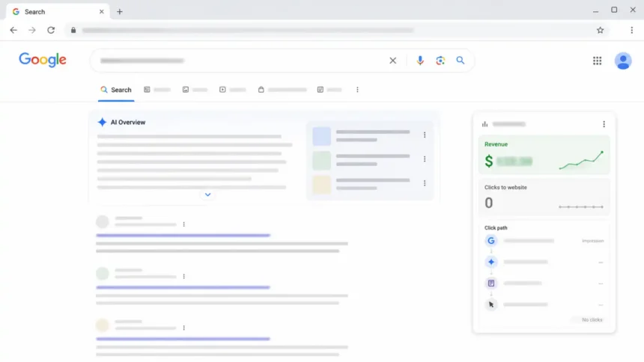
Task: Click the first result's site favicon
Action: pos(103,221)
